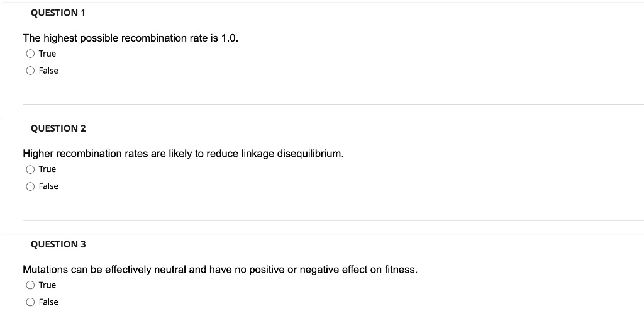This screenshot has height=335, width=644.
Task: Click the statement about effectively neutral mutations
Action: click(x=220, y=270)
